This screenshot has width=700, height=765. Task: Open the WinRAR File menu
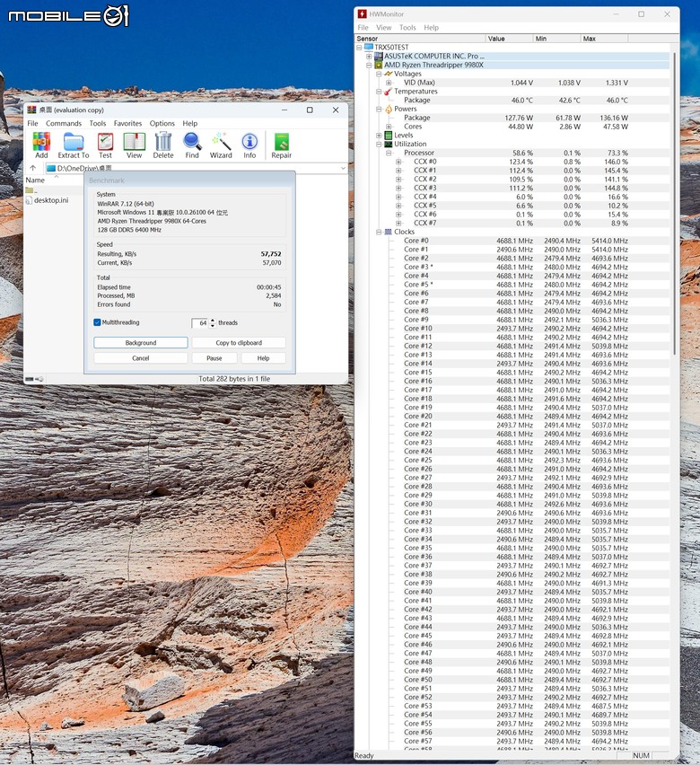coord(32,123)
